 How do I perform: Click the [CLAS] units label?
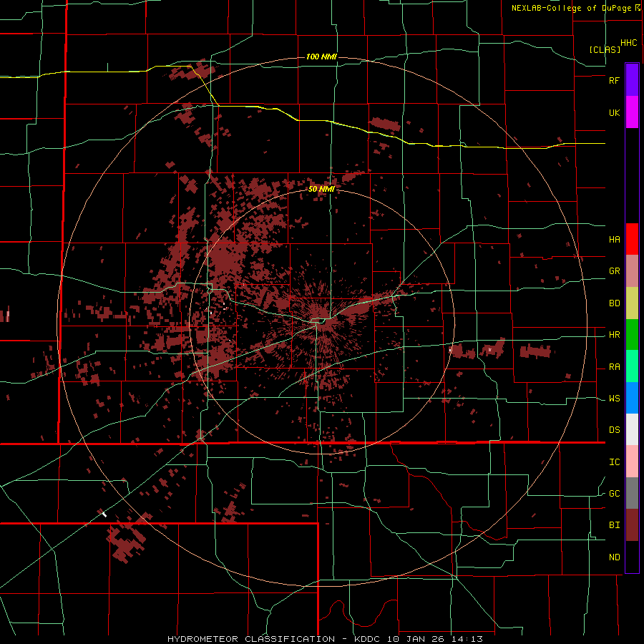coord(605,49)
